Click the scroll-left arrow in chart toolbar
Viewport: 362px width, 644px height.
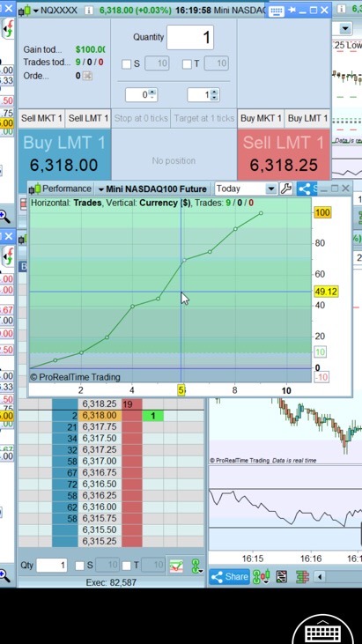[320, 577]
